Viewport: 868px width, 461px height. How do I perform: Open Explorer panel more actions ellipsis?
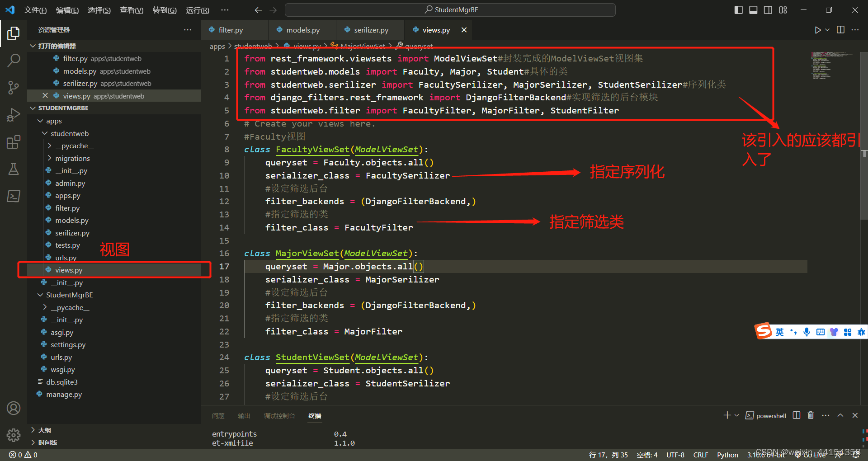188,30
